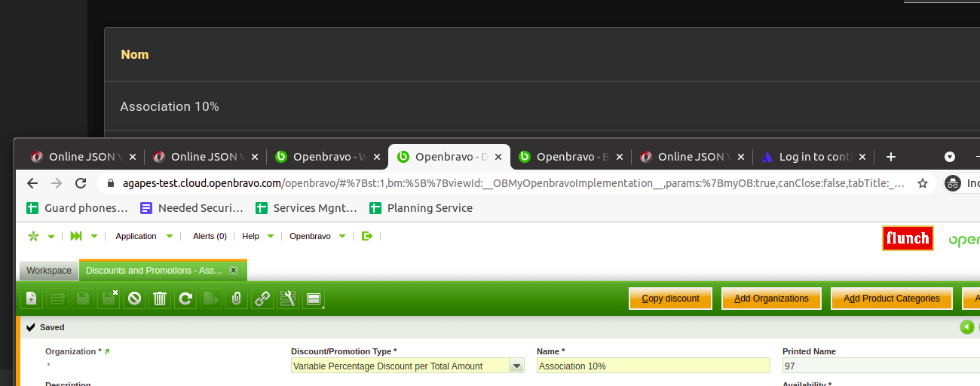Click the Copy discount button
980x386 pixels.
pos(670,299)
